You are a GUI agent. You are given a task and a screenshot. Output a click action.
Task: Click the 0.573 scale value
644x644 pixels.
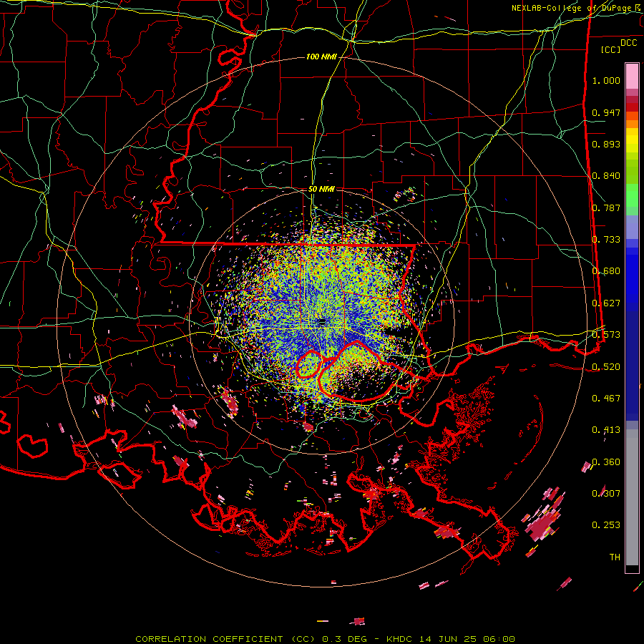(606, 335)
